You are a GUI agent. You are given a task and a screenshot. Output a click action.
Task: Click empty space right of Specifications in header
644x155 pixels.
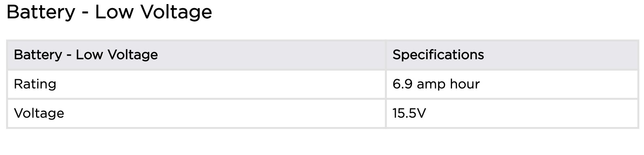point(561,55)
